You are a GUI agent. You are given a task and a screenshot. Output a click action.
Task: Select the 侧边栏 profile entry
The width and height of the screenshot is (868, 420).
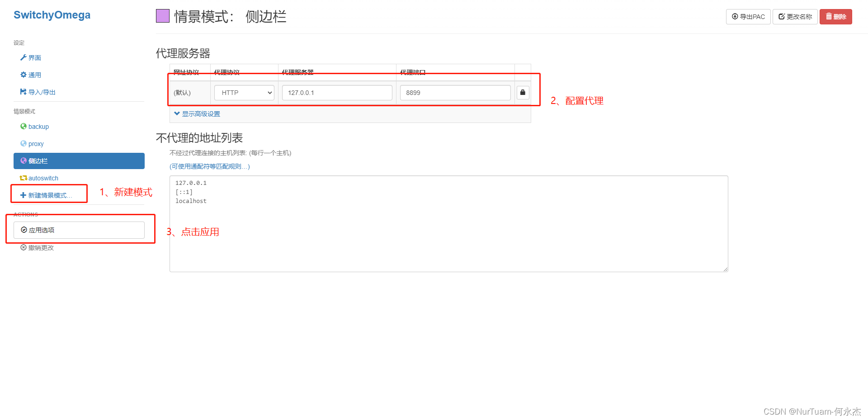point(79,161)
